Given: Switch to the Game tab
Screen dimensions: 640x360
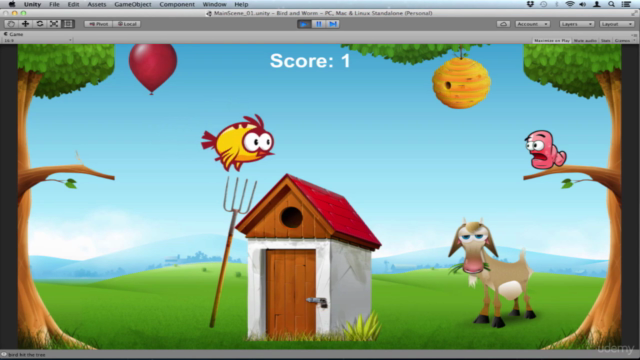Looking at the screenshot, I should tap(13, 34).
